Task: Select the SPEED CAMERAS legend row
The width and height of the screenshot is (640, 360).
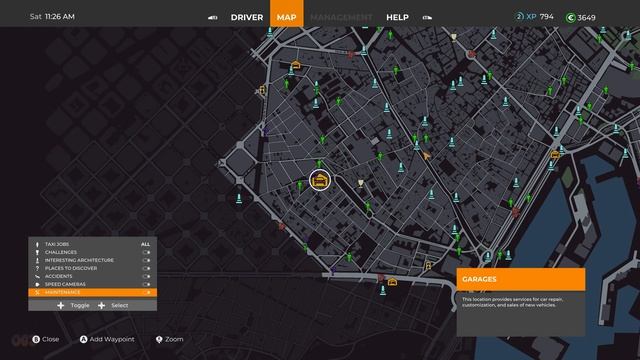Action: (x=93, y=284)
